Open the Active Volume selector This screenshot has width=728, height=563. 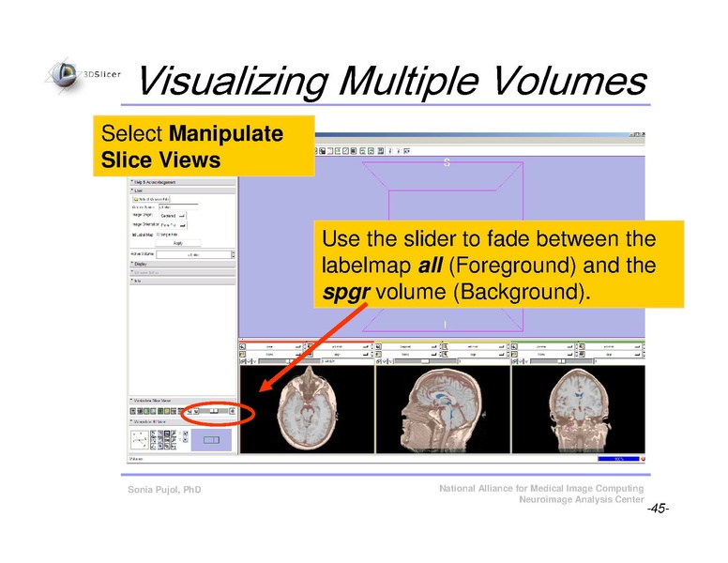pos(194,254)
